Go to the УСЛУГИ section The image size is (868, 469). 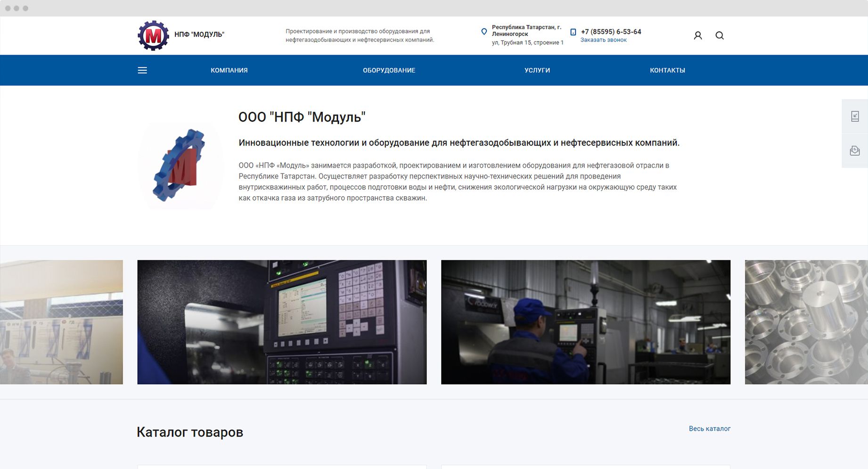point(537,70)
